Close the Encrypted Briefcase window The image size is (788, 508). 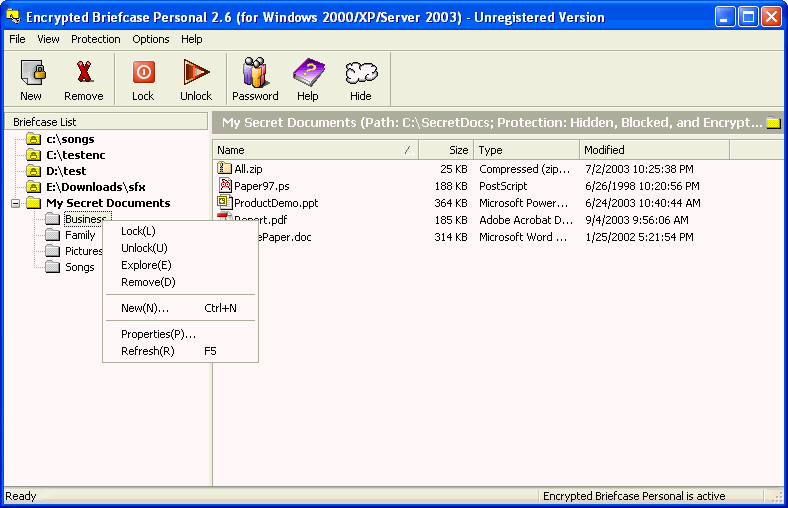(771, 17)
